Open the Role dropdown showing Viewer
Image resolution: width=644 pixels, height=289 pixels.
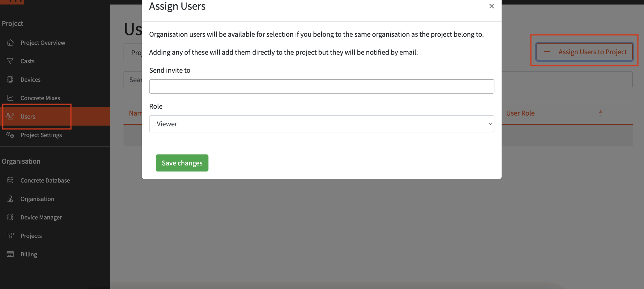tap(321, 124)
